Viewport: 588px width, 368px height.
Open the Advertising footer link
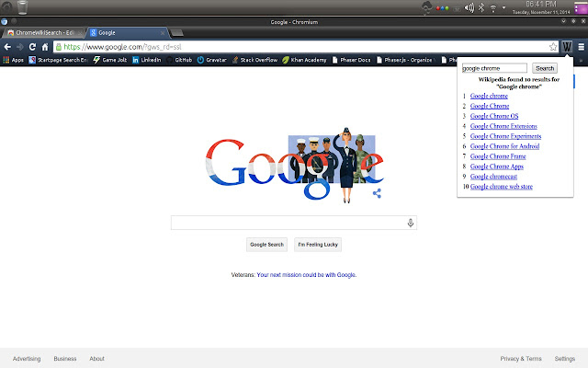click(27, 359)
